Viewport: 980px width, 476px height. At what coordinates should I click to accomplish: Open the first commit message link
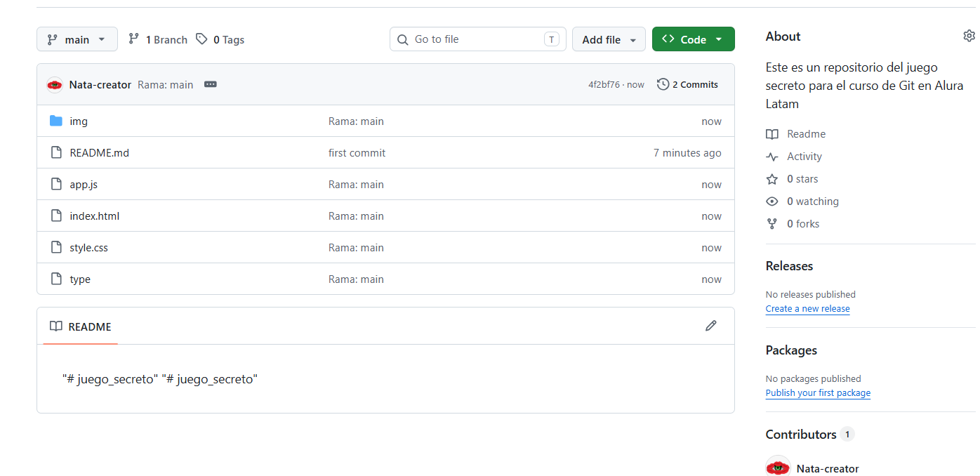pos(357,152)
